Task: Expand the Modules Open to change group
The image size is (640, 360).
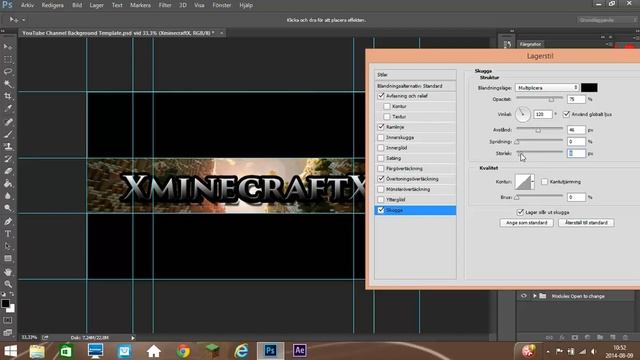Action: tap(534, 296)
